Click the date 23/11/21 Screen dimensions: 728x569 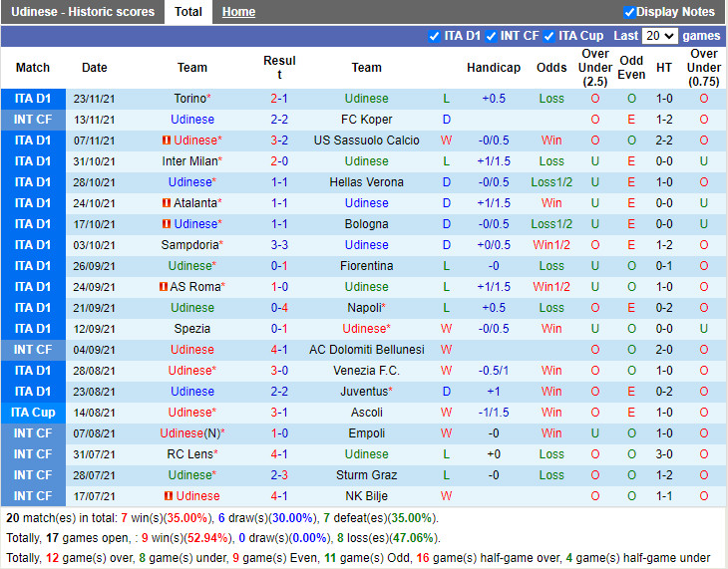coord(94,99)
